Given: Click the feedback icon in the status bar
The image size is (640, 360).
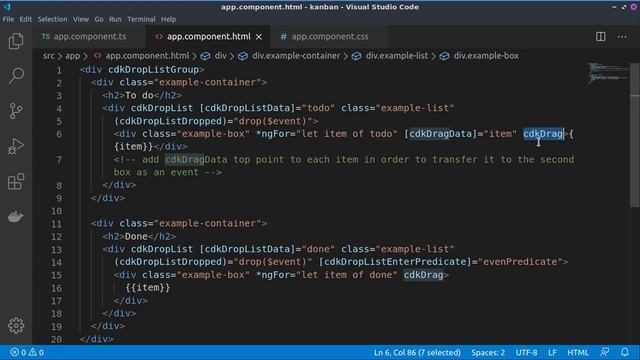Looking at the screenshot, I should pyautogui.click(x=605, y=352).
